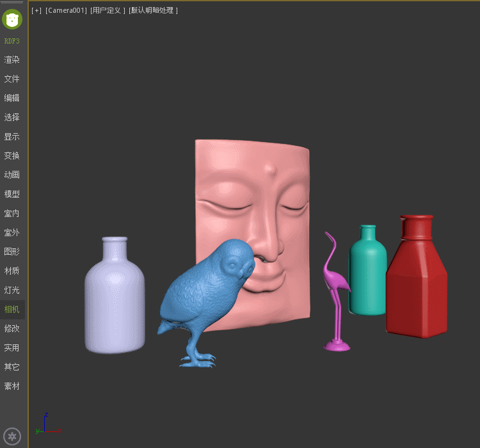480x448 pixels.
Task: Open the 修改 sidebar menu
Action: click(12, 328)
